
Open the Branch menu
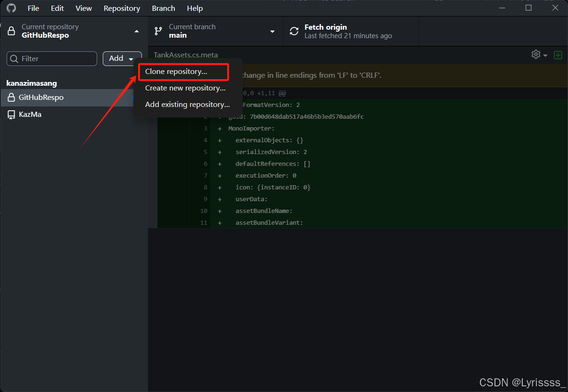tap(164, 8)
